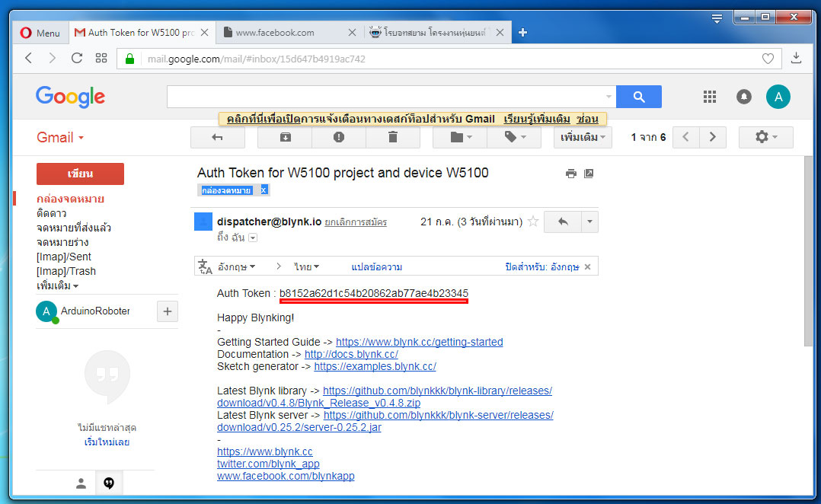Open the Gmail dropdown menu

(59, 138)
